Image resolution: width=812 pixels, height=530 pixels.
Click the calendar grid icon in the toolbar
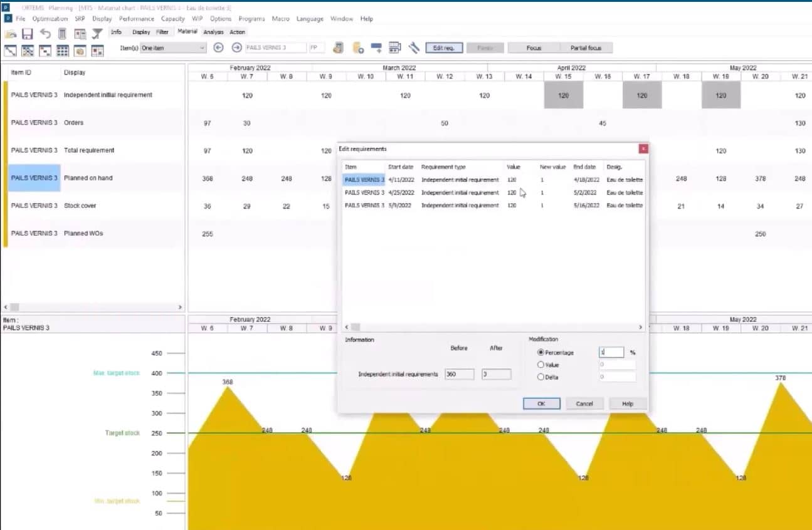coord(395,48)
